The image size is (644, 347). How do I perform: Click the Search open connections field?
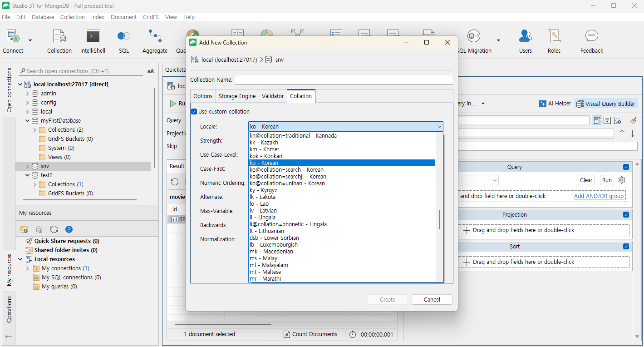tap(81, 71)
